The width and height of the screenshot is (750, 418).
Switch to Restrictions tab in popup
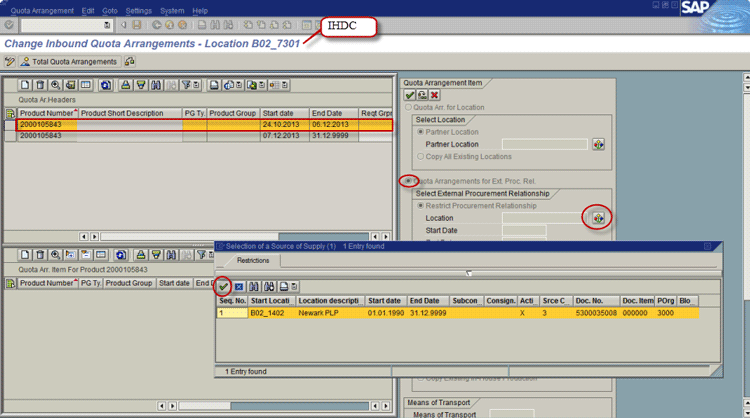point(253,261)
